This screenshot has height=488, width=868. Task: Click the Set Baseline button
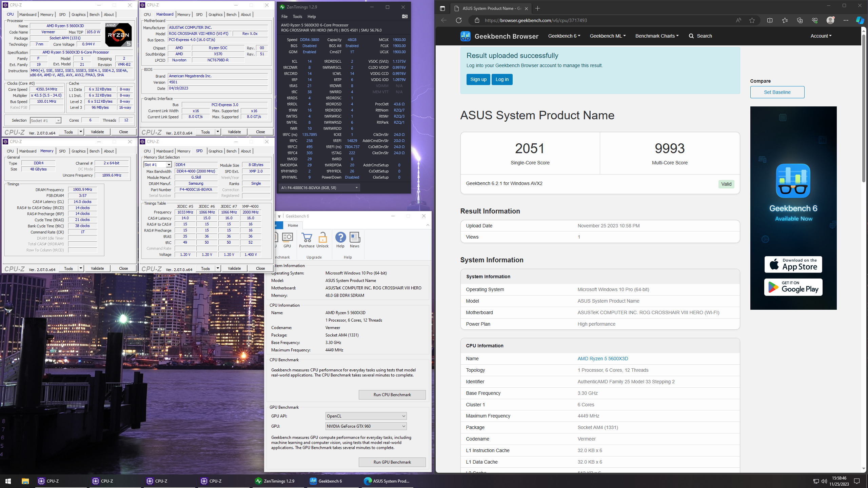click(777, 92)
